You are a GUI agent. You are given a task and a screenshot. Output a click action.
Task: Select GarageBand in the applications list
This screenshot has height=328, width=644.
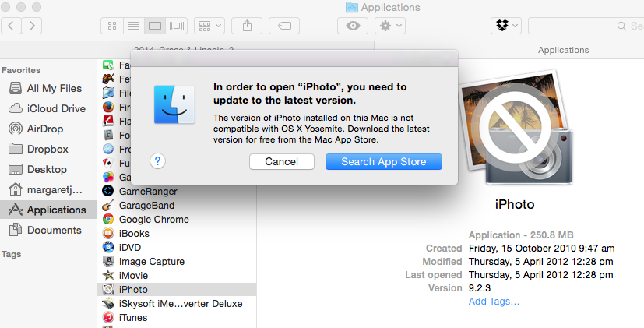click(x=177, y=205)
